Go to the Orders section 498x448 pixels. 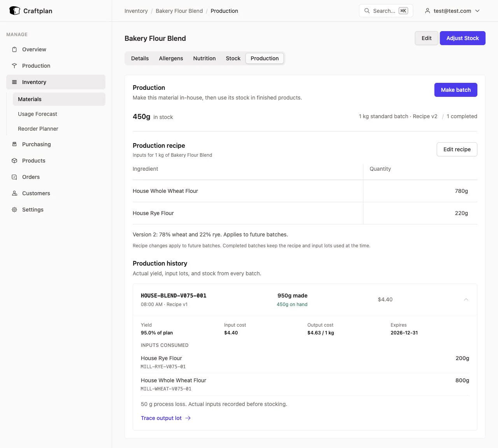pos(56,177)
